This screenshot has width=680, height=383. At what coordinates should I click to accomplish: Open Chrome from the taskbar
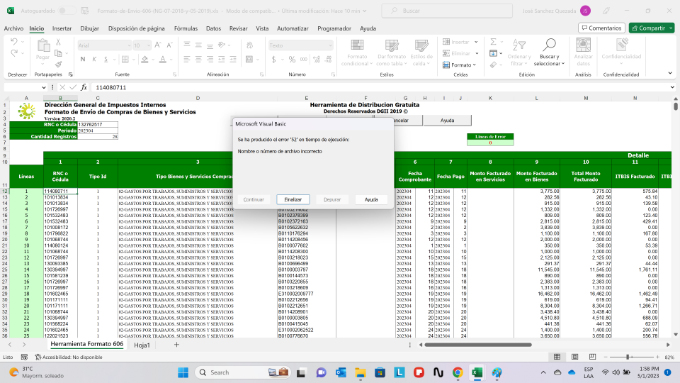click(x=458, y=373)
